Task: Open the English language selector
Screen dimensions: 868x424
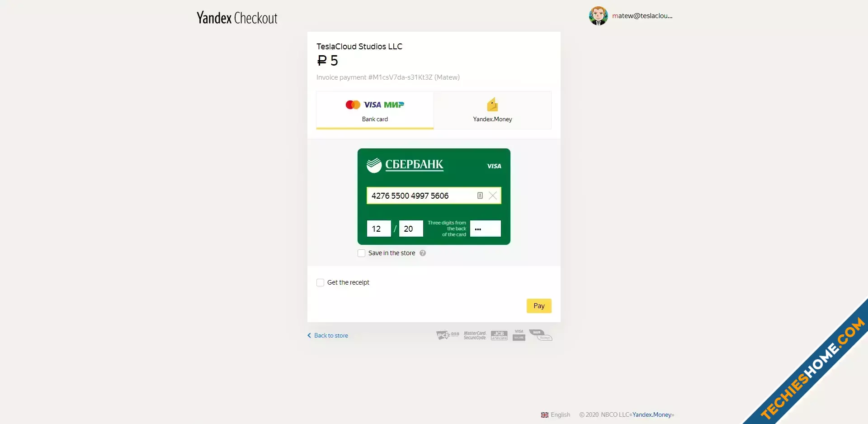Action: point(556,414)
